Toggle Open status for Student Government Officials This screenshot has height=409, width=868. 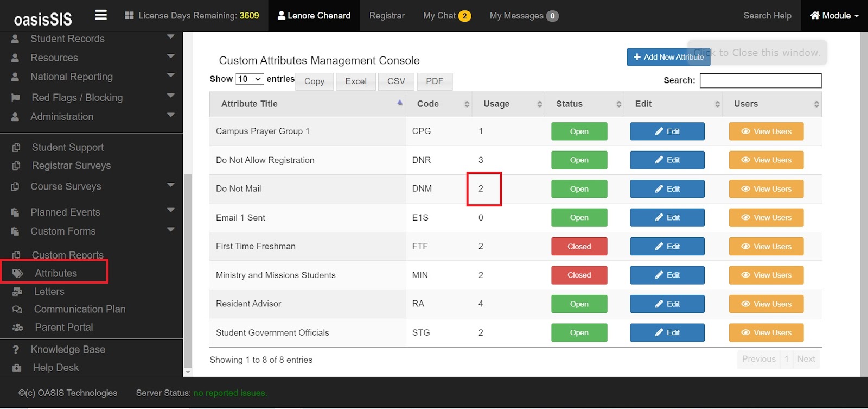click(579, 332)
